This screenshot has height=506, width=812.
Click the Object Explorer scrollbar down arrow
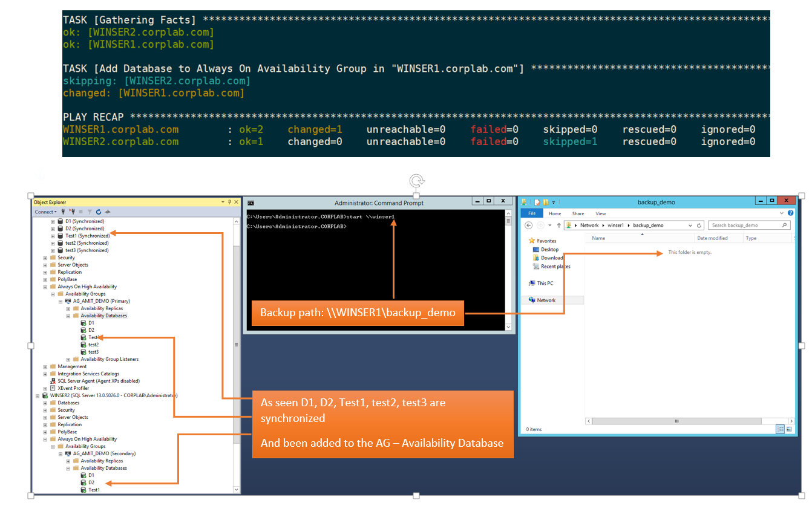236,490
